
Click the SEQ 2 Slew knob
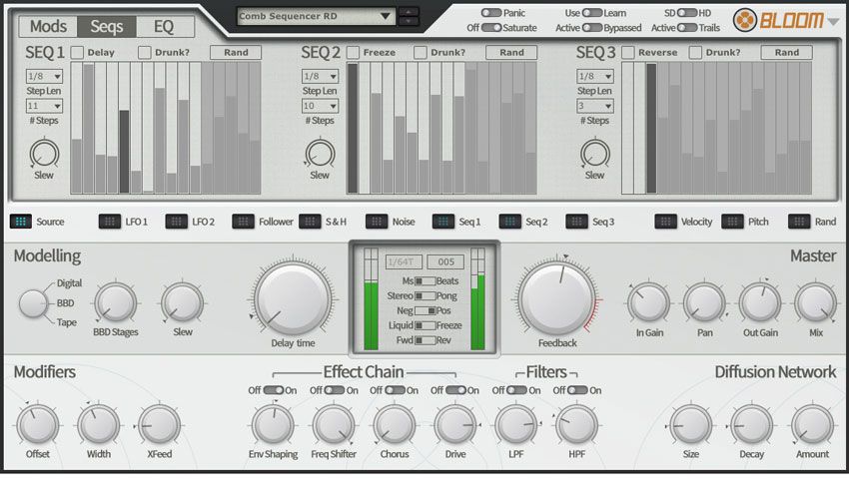(x=320, y=154)
